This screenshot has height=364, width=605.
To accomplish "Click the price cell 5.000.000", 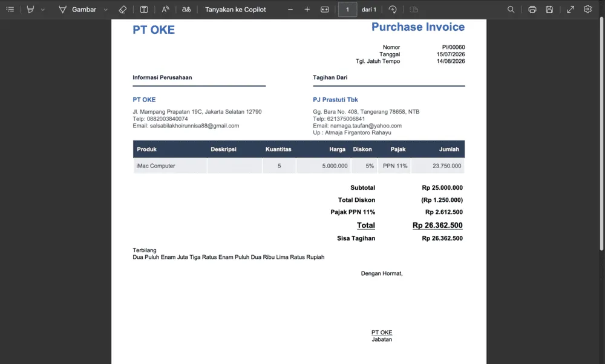I will [324, 166].
